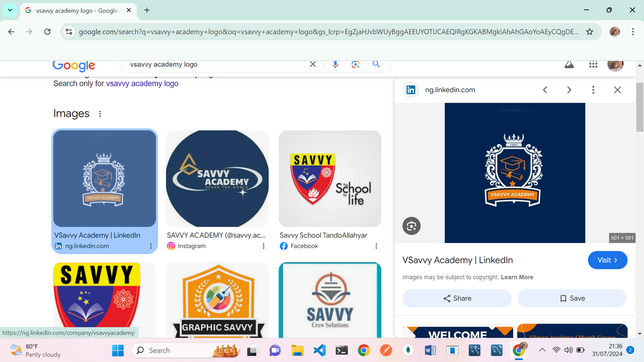Search by image with Google Lens icon

356,64
